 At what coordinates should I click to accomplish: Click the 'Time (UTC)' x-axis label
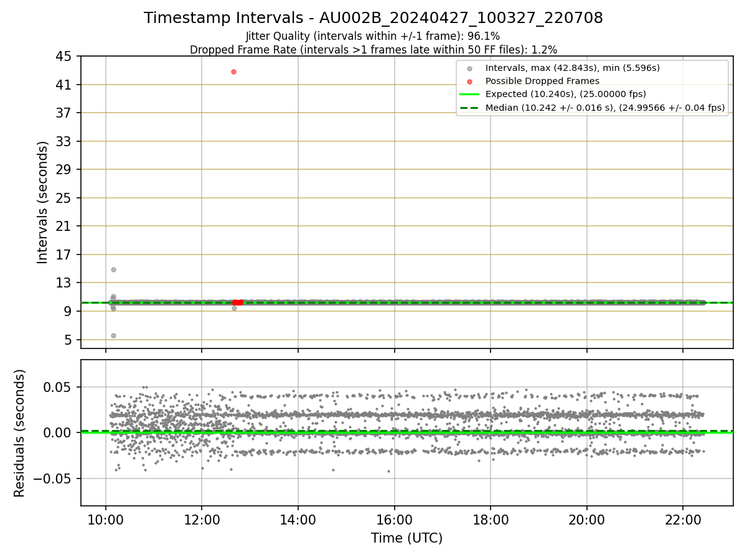(406, 538)
